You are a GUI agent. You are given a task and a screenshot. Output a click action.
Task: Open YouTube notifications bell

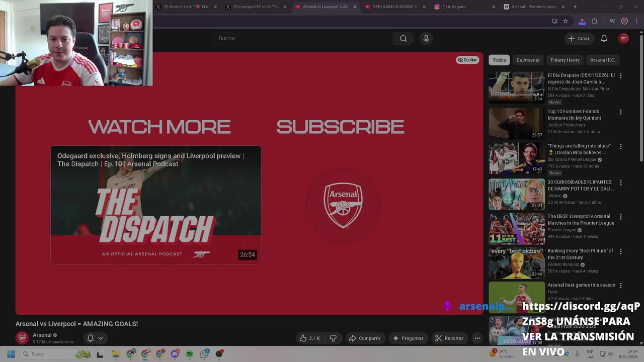[x=604, y=39]
